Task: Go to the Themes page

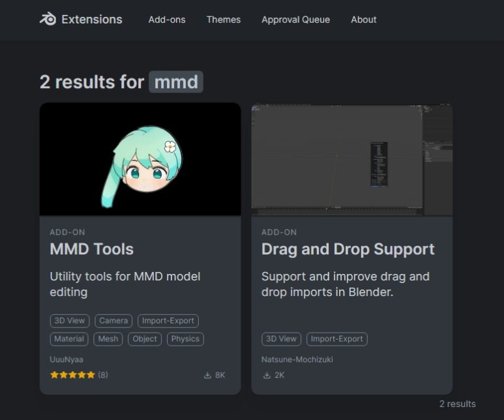Action: pos(224,20)
